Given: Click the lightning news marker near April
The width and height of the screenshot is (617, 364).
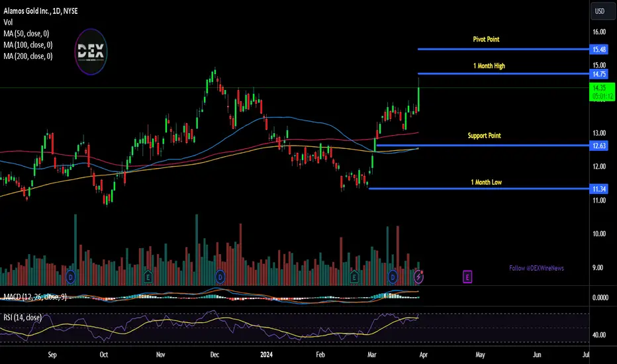Looking at the screenshot, I should click(x=418, y=277).
